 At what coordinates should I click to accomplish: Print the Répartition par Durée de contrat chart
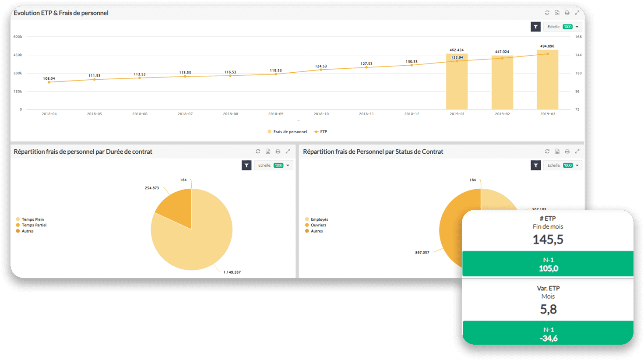[x=278, y=151]
